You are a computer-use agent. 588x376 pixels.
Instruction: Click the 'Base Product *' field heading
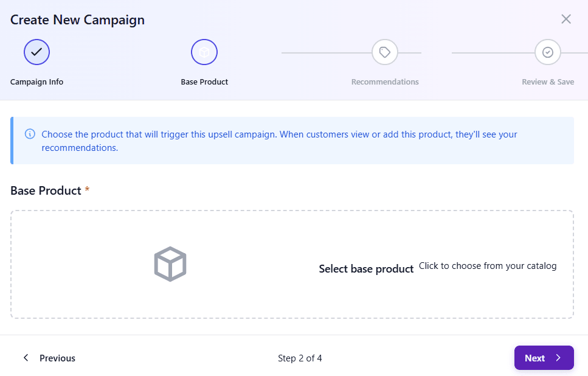coord(46,190)
